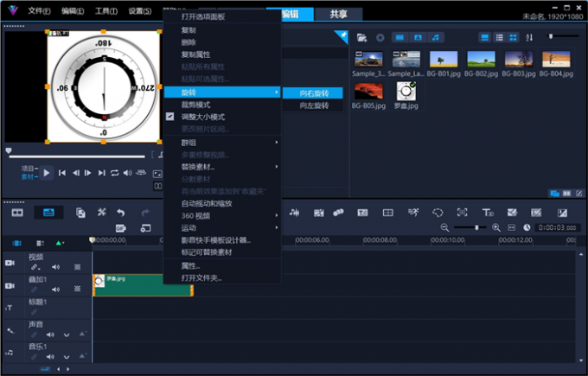Open the 文件(F) menu

pos(40,11)
